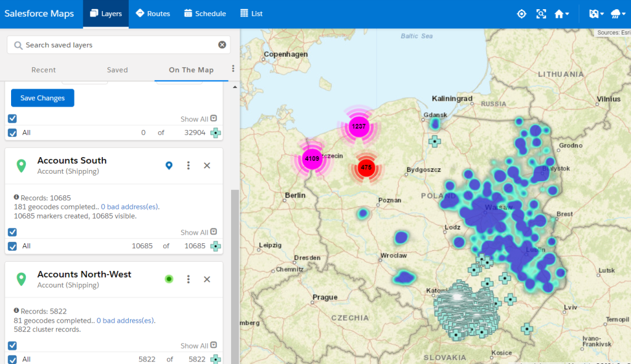Toggle the All checkbox for 32904 records
This screenshot has height=364, width=631.
coord(12,133)
